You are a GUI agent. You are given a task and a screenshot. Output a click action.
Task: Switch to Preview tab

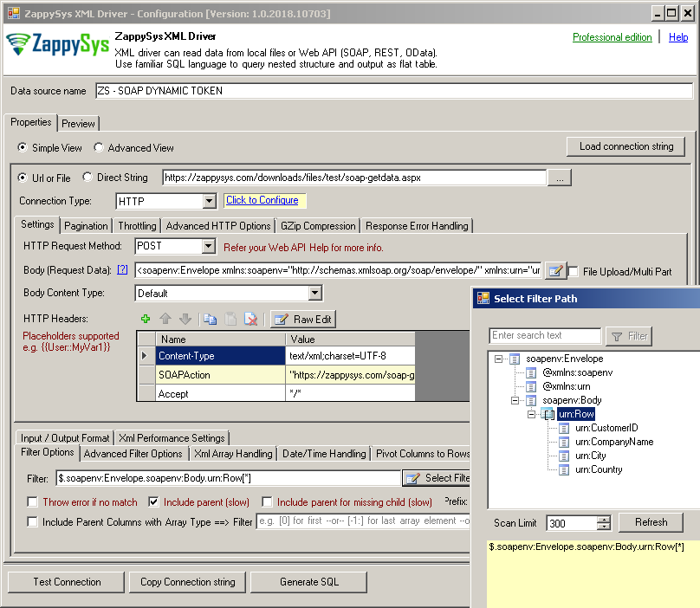click(78, 124)
